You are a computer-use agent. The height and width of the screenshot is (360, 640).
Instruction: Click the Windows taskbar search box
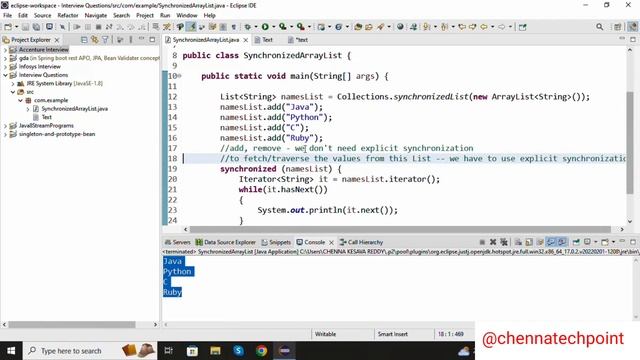(x=90, y=351)
